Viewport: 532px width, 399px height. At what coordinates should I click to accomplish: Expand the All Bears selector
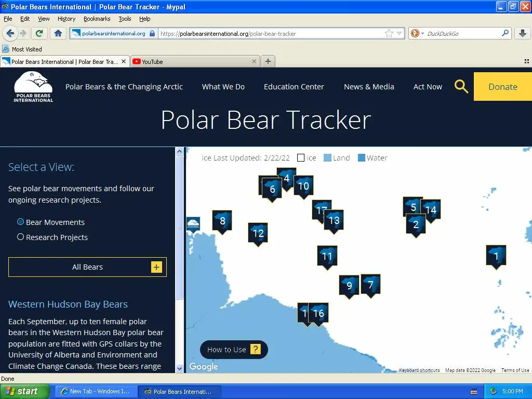(x=87, y=267)
